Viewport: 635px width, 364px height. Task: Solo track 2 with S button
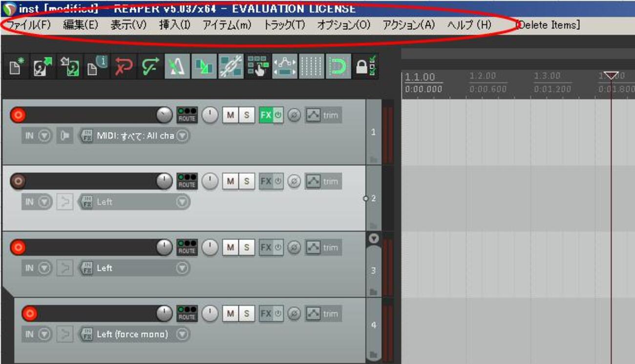pyautogui.click(x=247, y=182)
